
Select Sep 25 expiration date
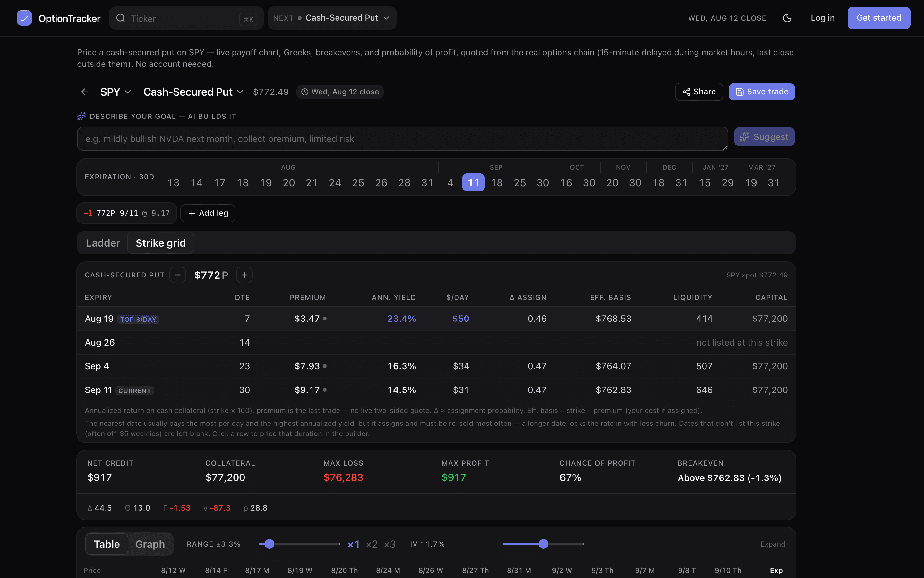click(520, 183)
